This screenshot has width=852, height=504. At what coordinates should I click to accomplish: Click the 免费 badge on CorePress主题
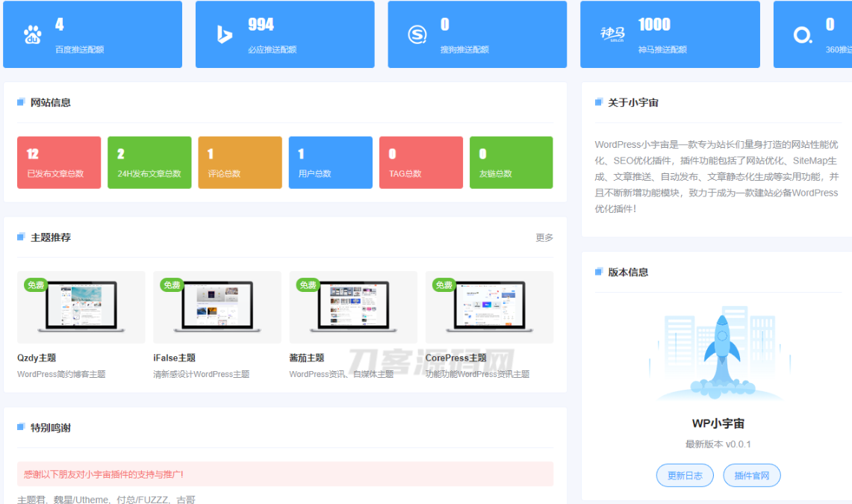pyautogui.click(x=444, y=284)
